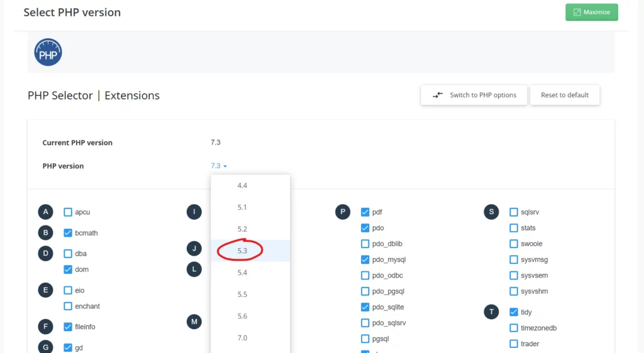Enable the pdo_dblib extension
Image resolution: width=644 pixels, height=353 pixels.
click(x=365, y=244)
